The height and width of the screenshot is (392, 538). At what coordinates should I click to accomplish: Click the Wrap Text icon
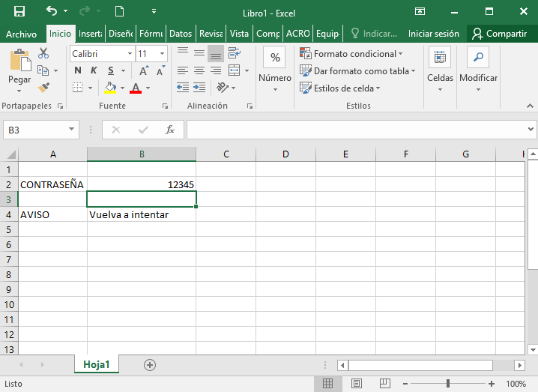pyautogui.click(x=234, y=53)
